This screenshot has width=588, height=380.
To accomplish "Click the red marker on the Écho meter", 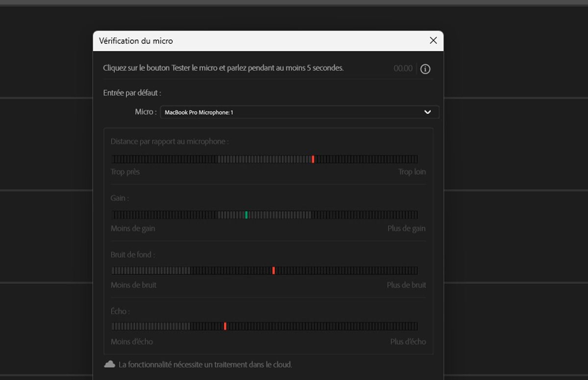I will (x=225, y=326).
